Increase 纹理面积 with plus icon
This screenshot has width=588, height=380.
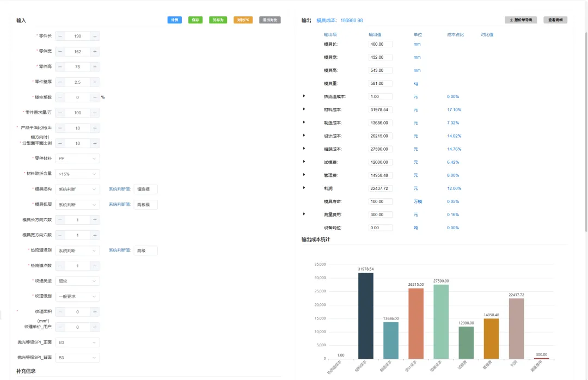(95, 312)
